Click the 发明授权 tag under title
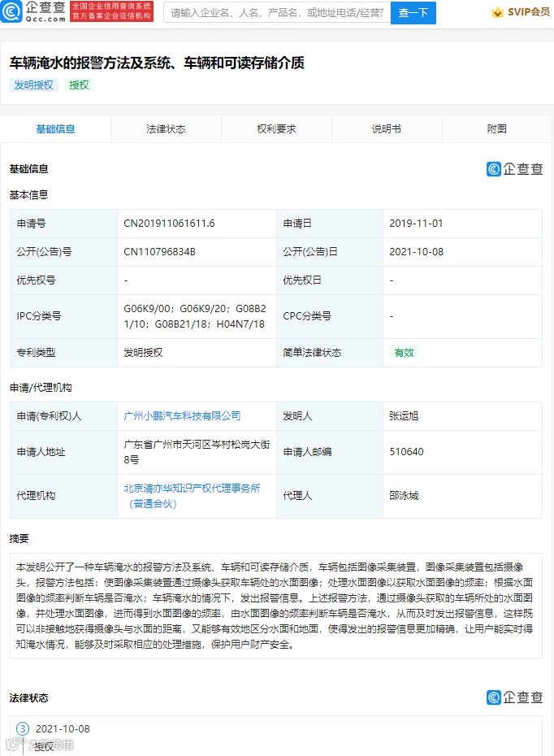Viewport: 554px width, 756px height. (x=34, y=85)
